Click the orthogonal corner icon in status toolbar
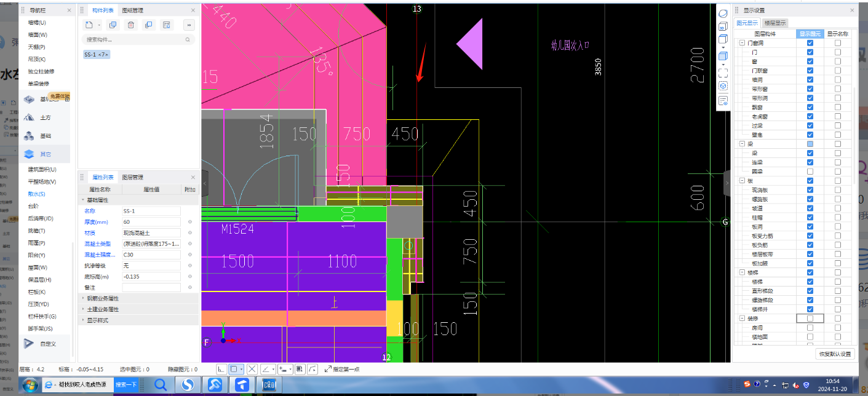 coord(221,369)
